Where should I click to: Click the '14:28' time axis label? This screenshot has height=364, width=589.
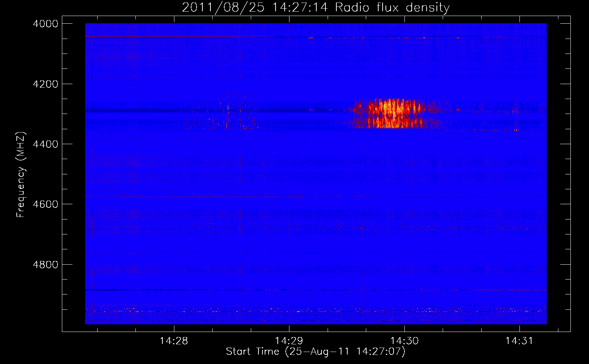click(x=174, y=341)
